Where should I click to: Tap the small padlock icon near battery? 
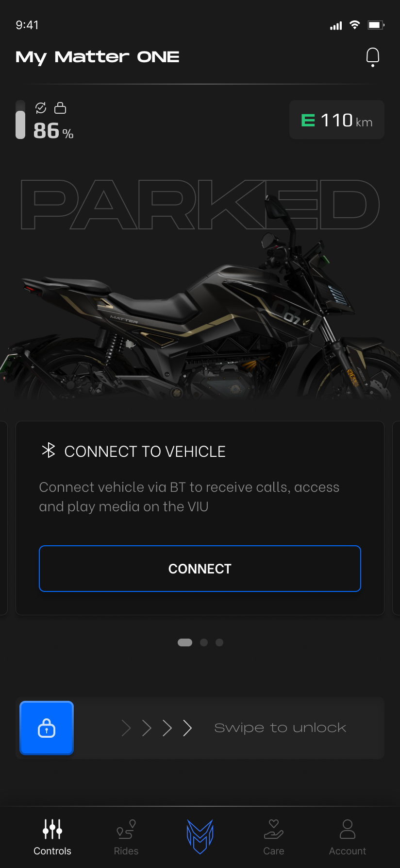(60, 108)
